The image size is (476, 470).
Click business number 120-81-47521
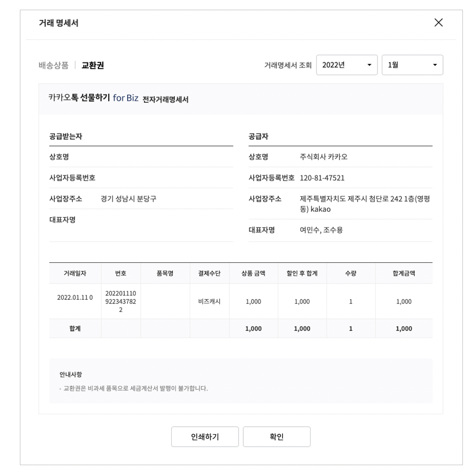click(x=322, y=178)
